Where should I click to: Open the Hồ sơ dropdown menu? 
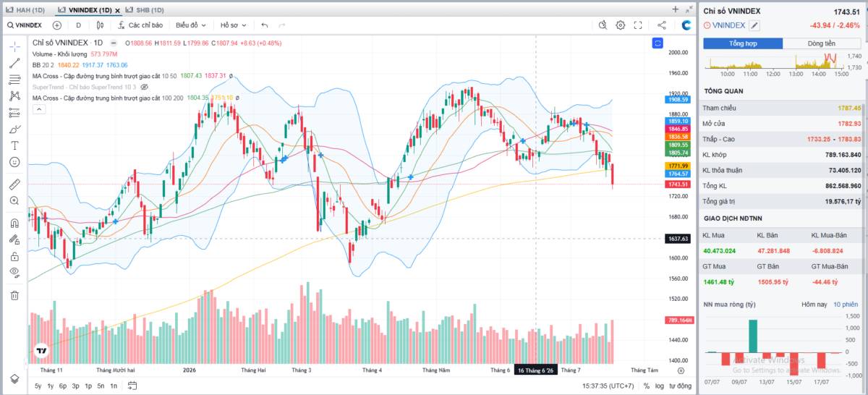233,25
